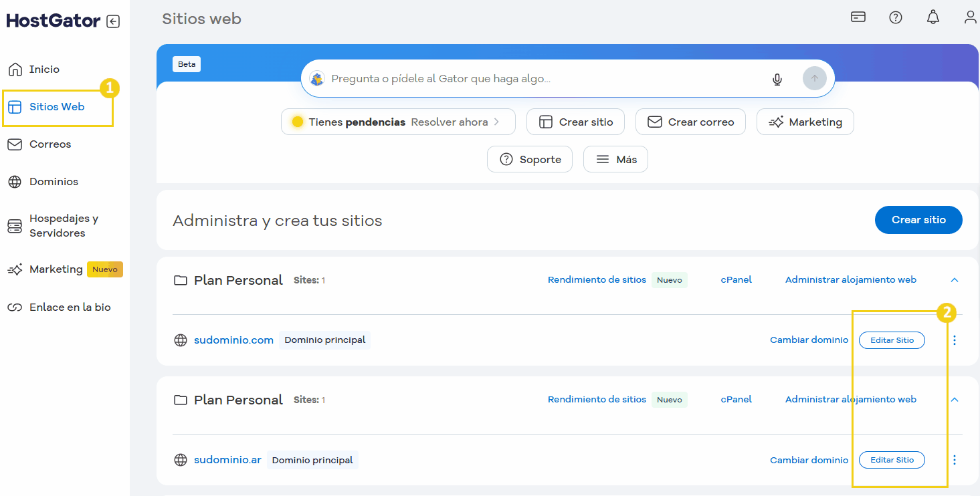
Task: Click the globe icon next to sudominio.ar
Action: click(180, 459)
